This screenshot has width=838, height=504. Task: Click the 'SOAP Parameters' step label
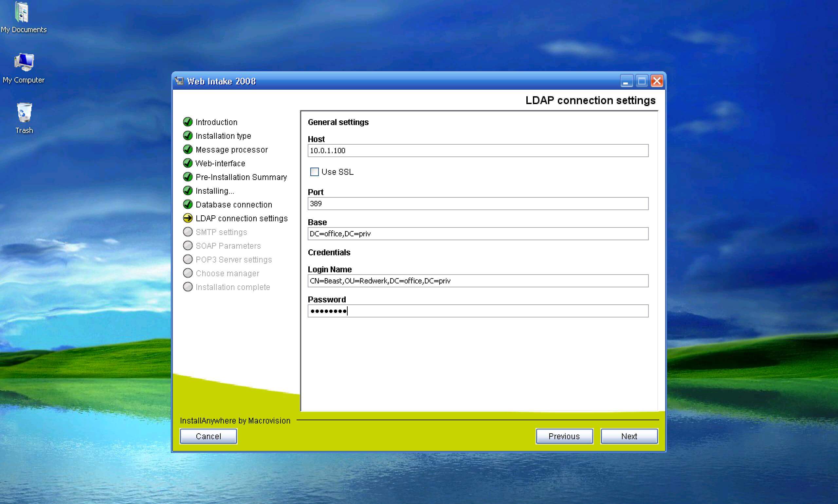(228, 246)
